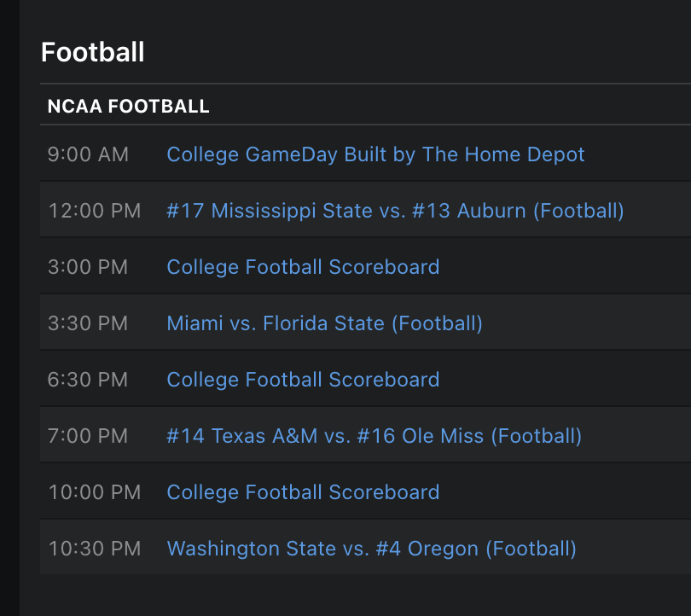691x616 pixels.
Task: Click the 9:00 AM time label
Action: click(x=88, y=154)
